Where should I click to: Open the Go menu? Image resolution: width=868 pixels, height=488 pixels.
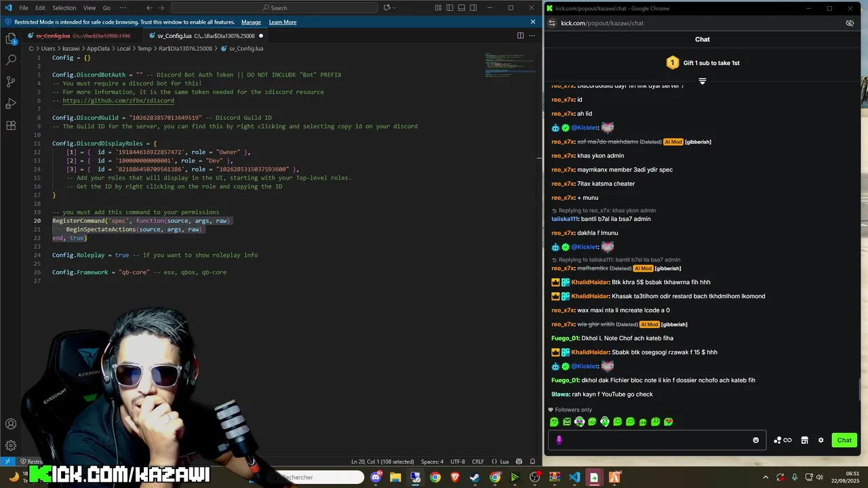pos(106,7)
